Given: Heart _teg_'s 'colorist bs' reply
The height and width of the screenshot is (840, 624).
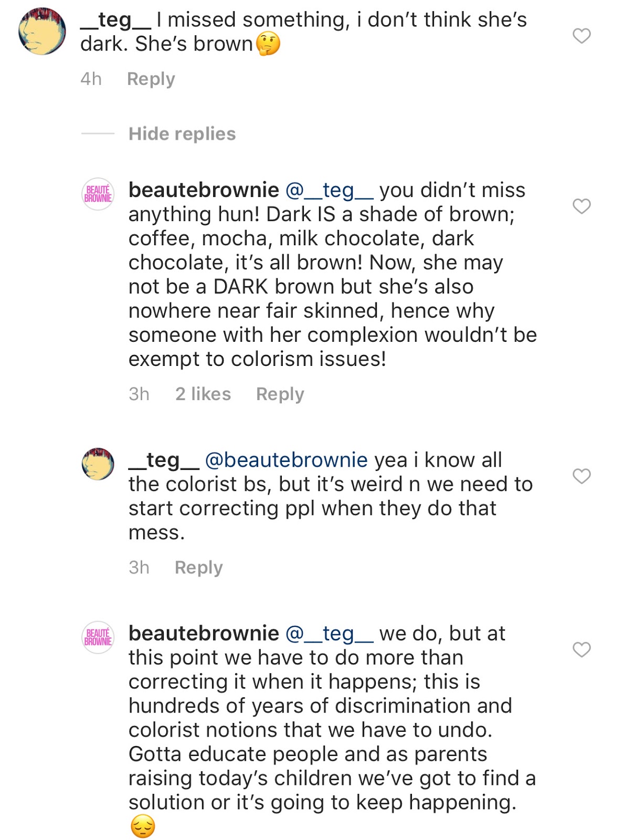Looking at the screenshot, I should [x=581, y=476].
